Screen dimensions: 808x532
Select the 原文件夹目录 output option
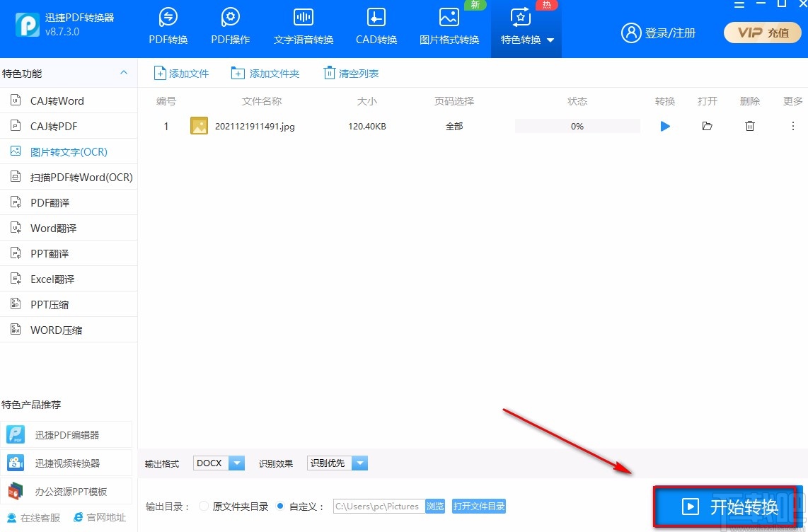click(x=204, y=506)
